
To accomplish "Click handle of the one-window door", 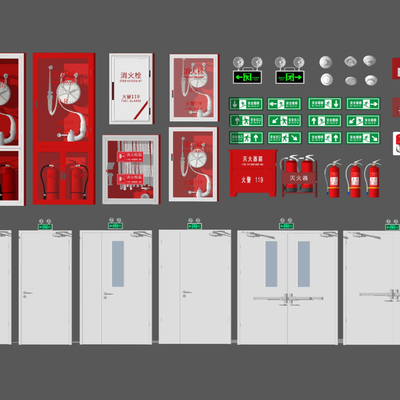I will [x=108, y=295].
